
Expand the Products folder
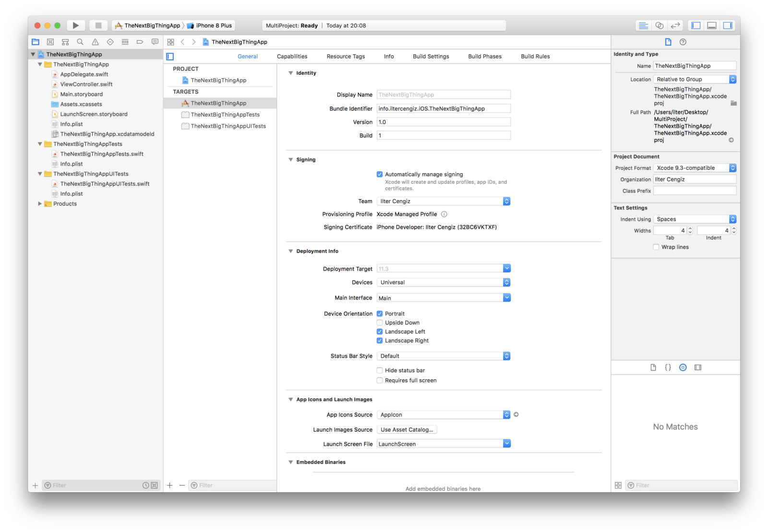click(x=40, y=204)
